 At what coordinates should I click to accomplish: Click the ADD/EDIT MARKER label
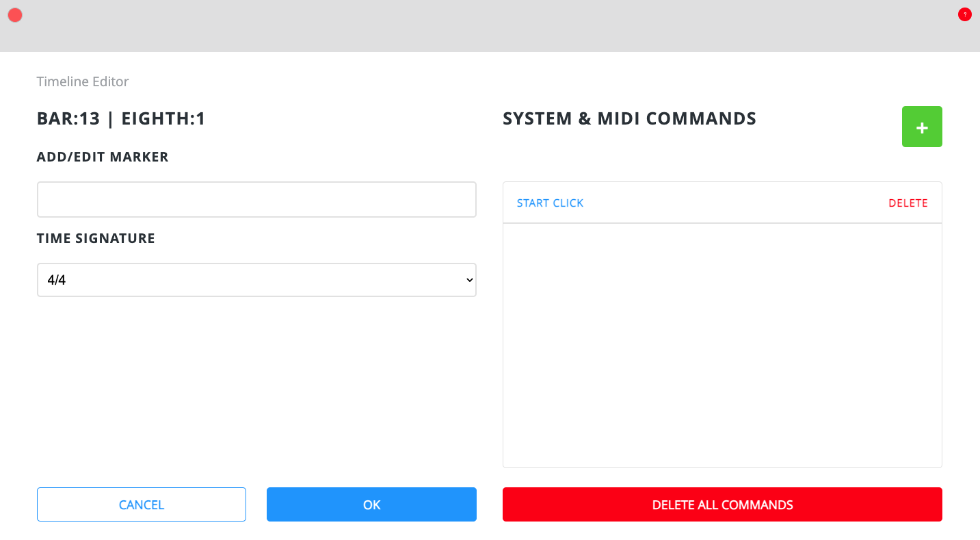tap(102, 157)
